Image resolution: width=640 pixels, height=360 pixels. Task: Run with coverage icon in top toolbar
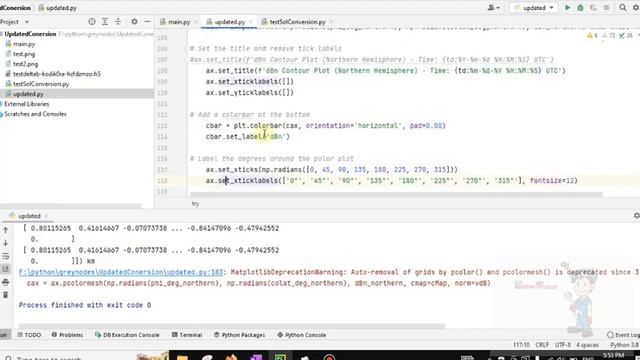pyautogui.click(x=593, y=8)
